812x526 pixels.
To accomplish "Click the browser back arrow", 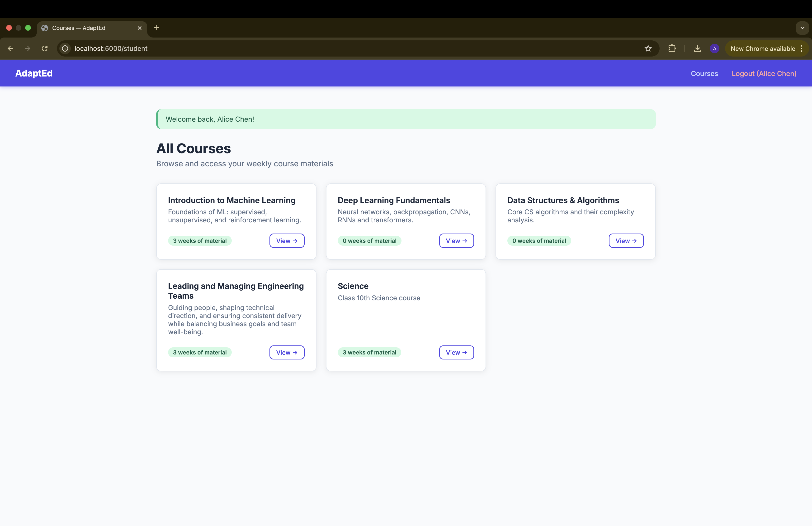I will click(11, 48).
